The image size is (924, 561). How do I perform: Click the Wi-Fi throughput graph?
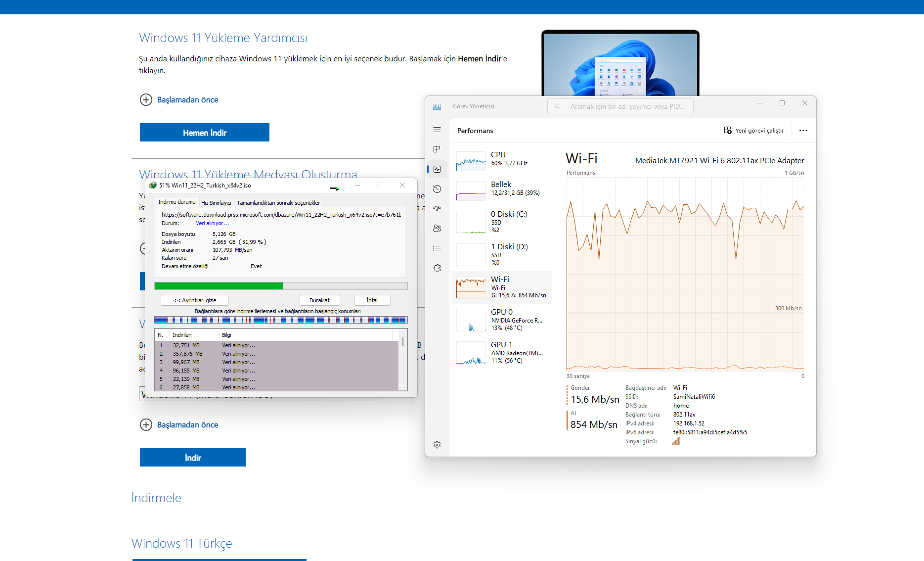click(685, 274)
